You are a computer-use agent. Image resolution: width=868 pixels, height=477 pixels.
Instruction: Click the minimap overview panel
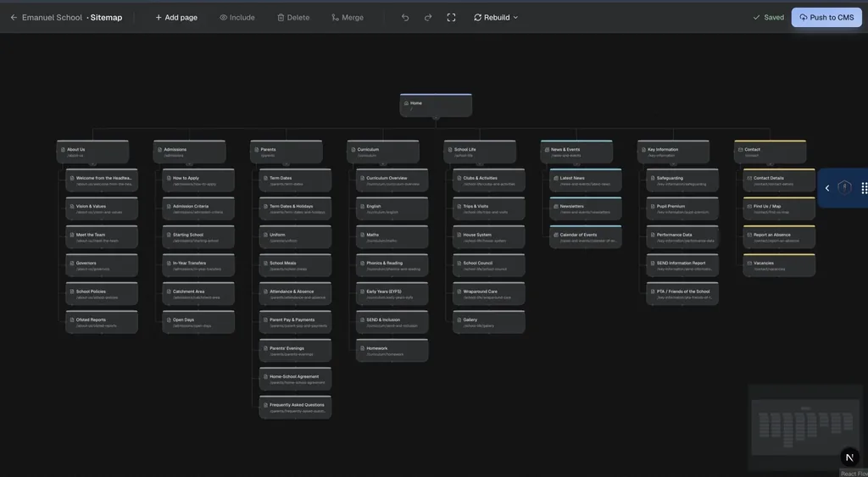[804, 427]
